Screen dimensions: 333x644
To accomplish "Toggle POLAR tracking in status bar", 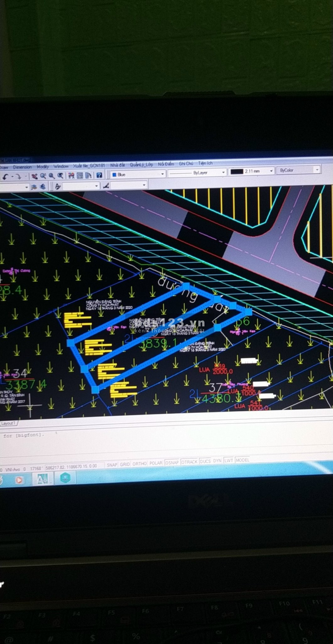I will (x=156, y=463).
